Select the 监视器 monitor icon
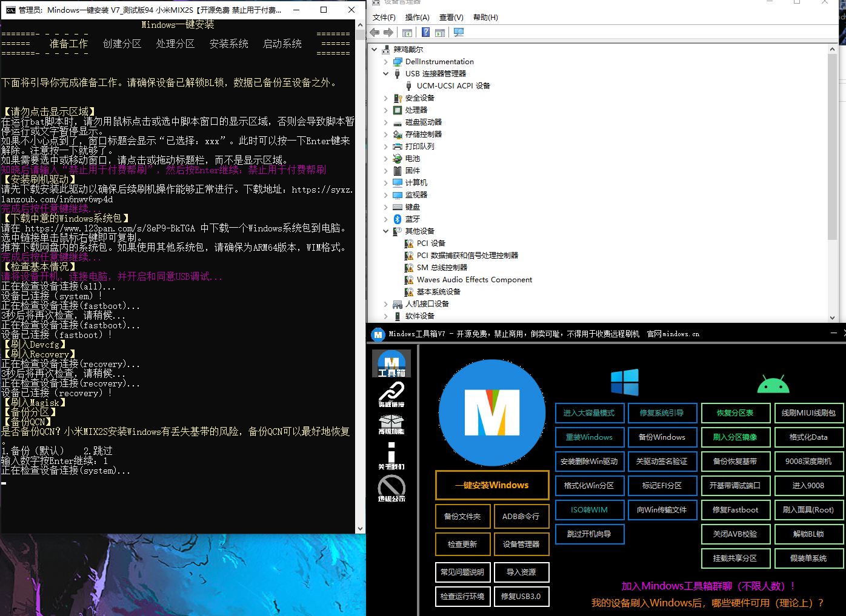The width and height of the screenshot is (846, 616). point(398,194)
